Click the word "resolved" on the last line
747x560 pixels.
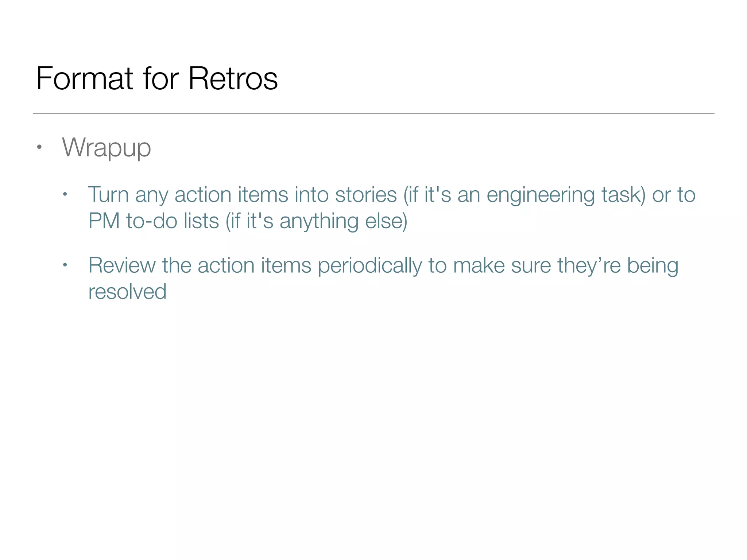click(127, 291)
